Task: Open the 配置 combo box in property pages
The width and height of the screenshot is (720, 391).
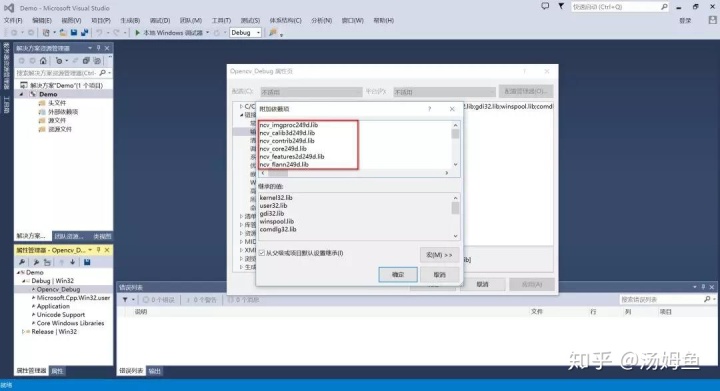Action: pos(311,92)
